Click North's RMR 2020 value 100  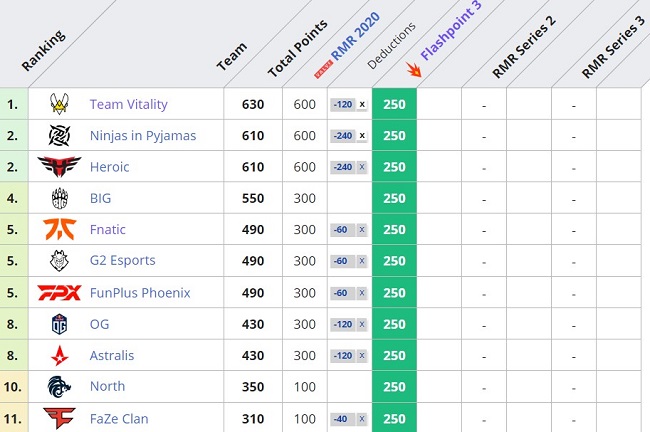pos(305,387)
